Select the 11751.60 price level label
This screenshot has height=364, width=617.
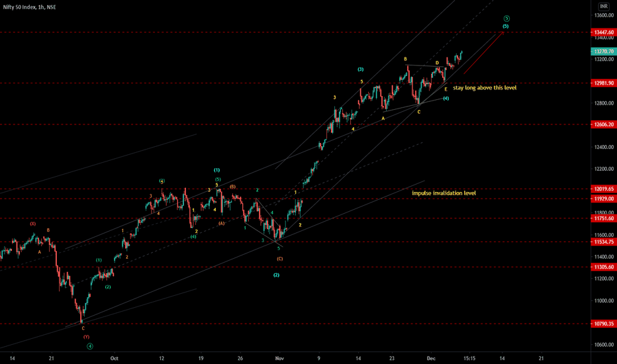point(604,218)
